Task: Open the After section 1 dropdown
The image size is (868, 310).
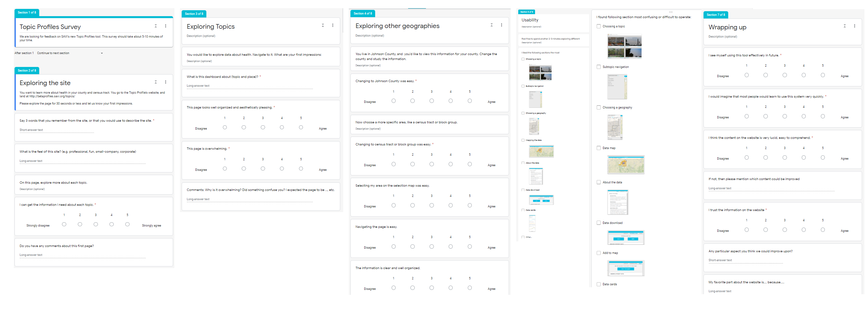Action: click(70, 53)
